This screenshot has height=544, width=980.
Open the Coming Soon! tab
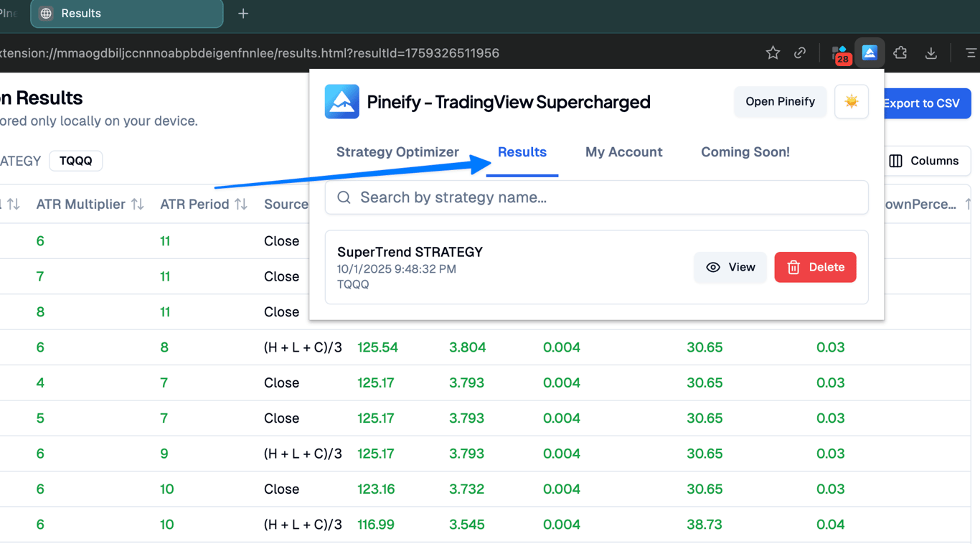745,152
